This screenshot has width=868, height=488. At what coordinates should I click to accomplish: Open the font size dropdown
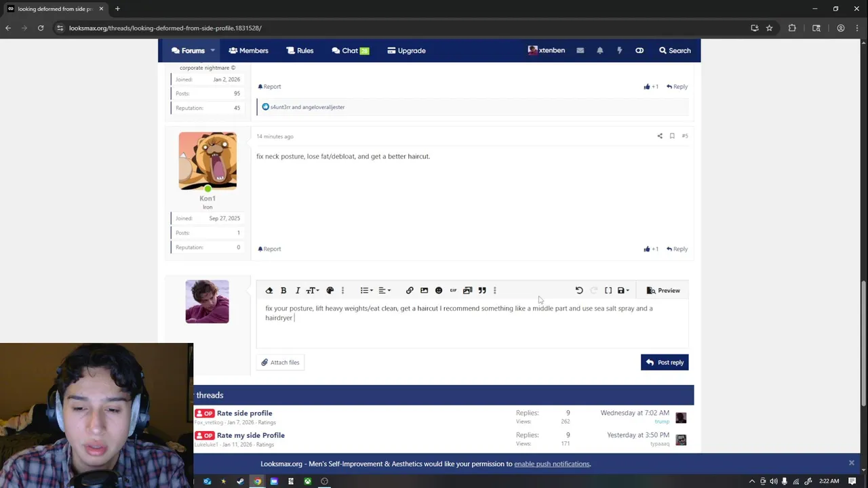pos(313,290)
